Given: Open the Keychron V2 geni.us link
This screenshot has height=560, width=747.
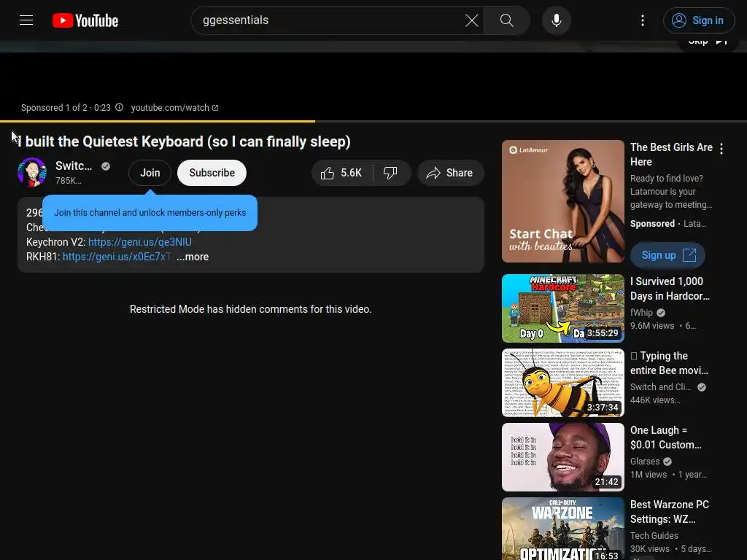Looking at the screenshot, I should [139, 242].
